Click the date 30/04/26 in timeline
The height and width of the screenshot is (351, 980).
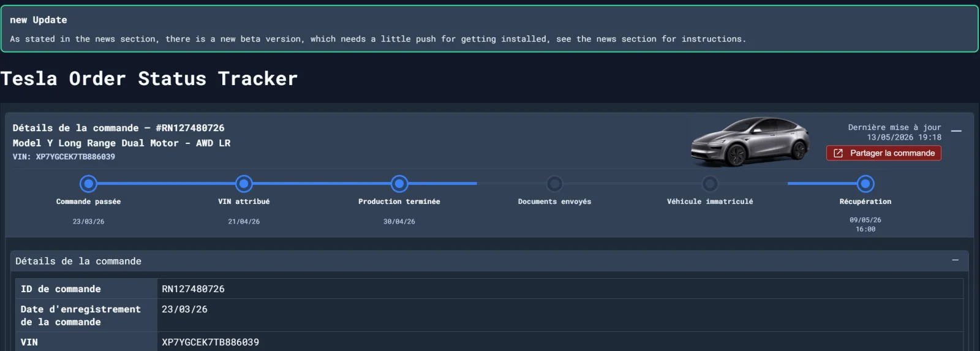pos(399,222)
